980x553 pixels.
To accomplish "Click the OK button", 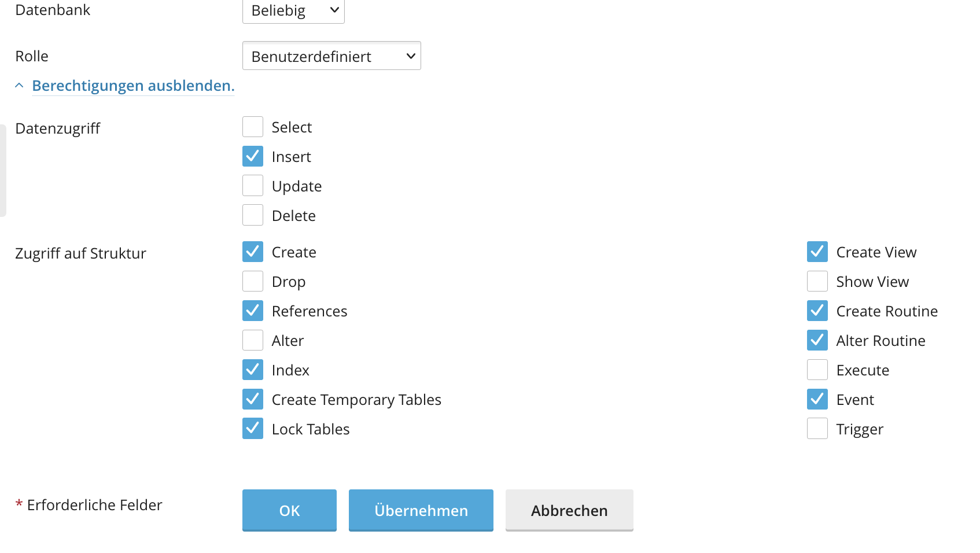I will 289,510.
